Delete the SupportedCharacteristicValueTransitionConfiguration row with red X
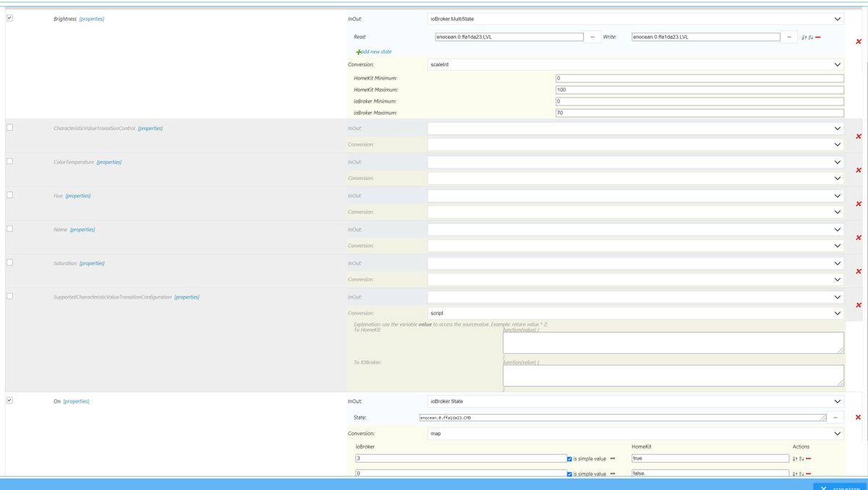868x490 pixels. [858, 305]
